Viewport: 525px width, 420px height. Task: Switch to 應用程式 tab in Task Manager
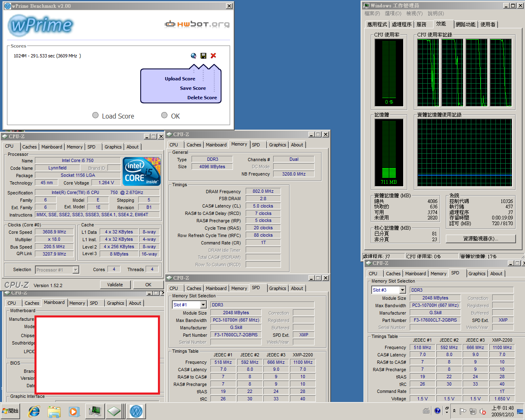click(x=377, y=25)
